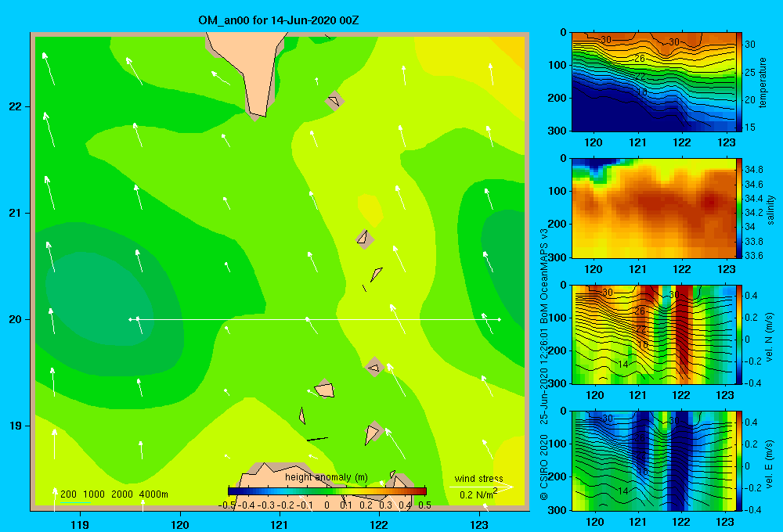Click the latitude '21' label on main map

(x=15, y=213)
